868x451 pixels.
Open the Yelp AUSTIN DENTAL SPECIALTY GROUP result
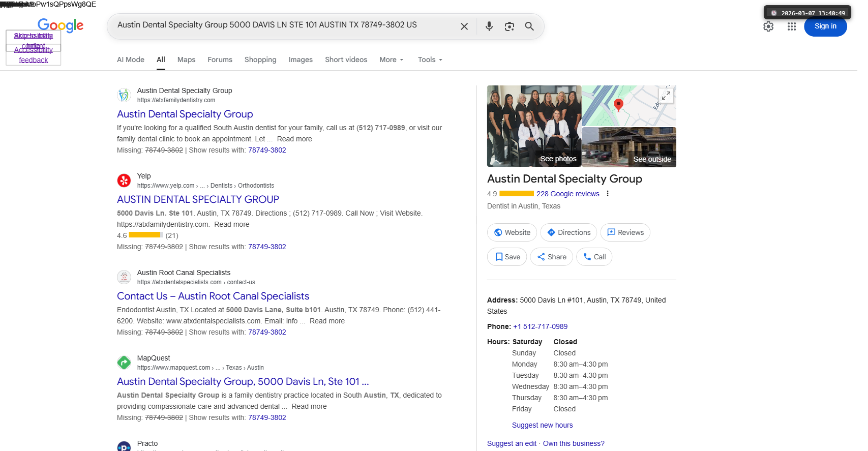(x=198, y=199)
